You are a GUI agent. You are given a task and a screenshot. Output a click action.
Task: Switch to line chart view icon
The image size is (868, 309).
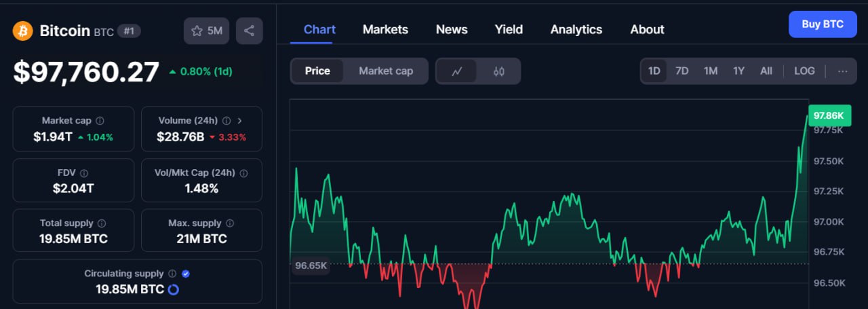coord(456,71)
